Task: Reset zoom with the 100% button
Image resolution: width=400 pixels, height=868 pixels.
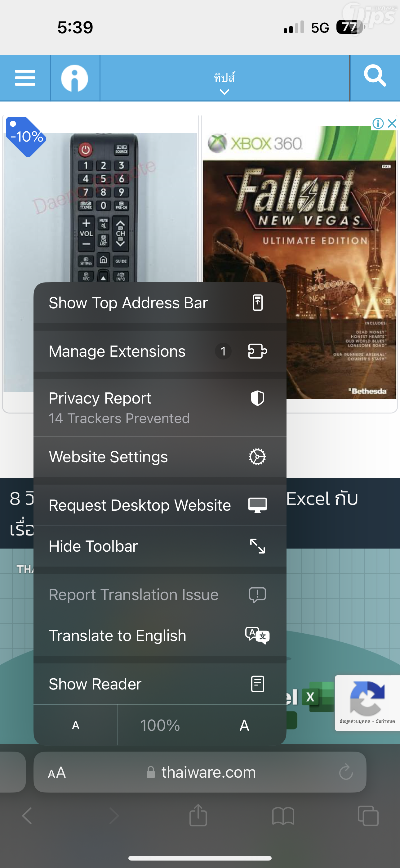Action: click(x=160, y=725)
